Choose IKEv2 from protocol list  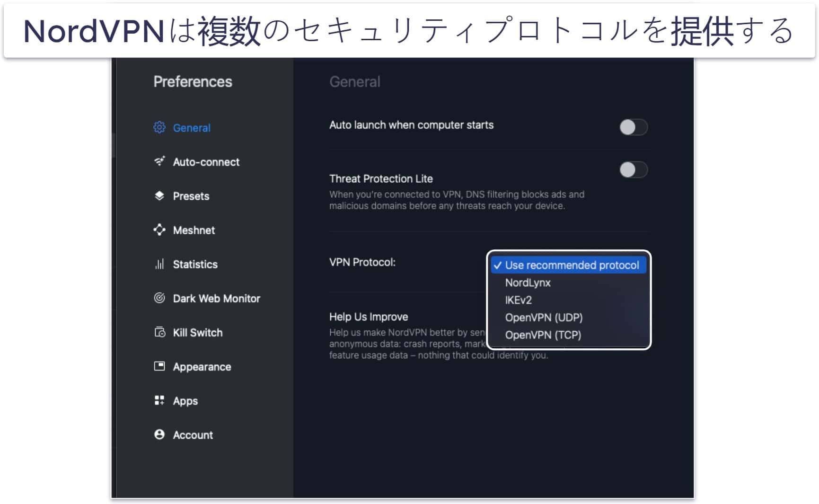click(518, 300)
